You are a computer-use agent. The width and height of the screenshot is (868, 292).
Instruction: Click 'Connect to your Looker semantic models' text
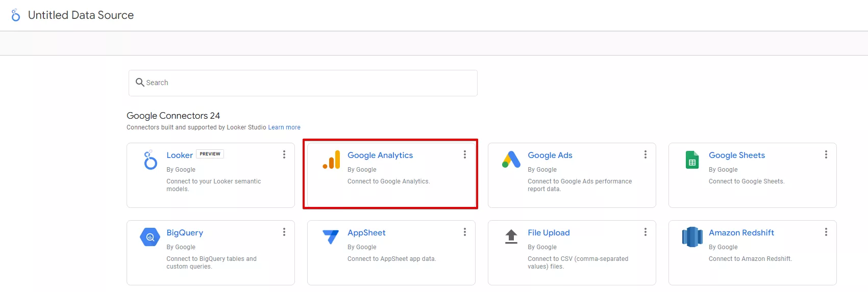pos(213,185)
